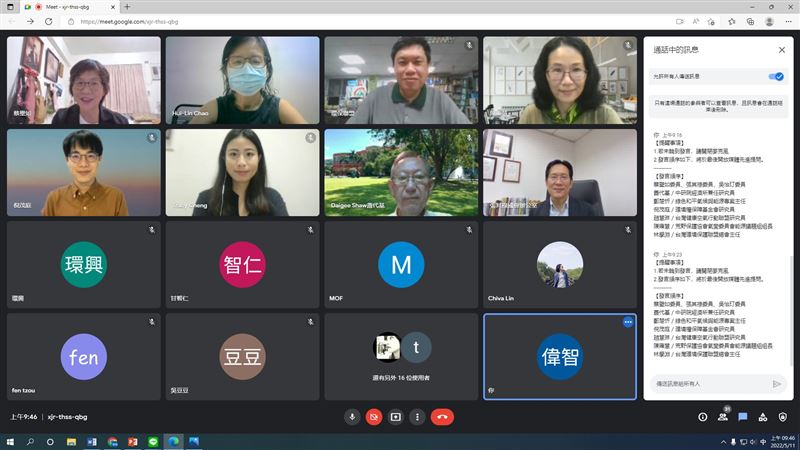Open the LINE app in the taskbar
Image resolution: width=800 pixels, height=450 pixels.
point(153,442)
